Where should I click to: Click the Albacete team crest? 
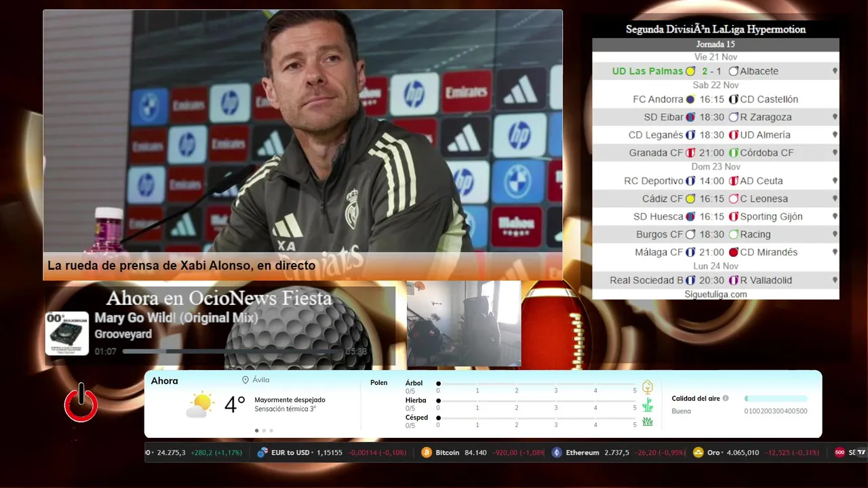pyautogui.click(x=733, y=71)
